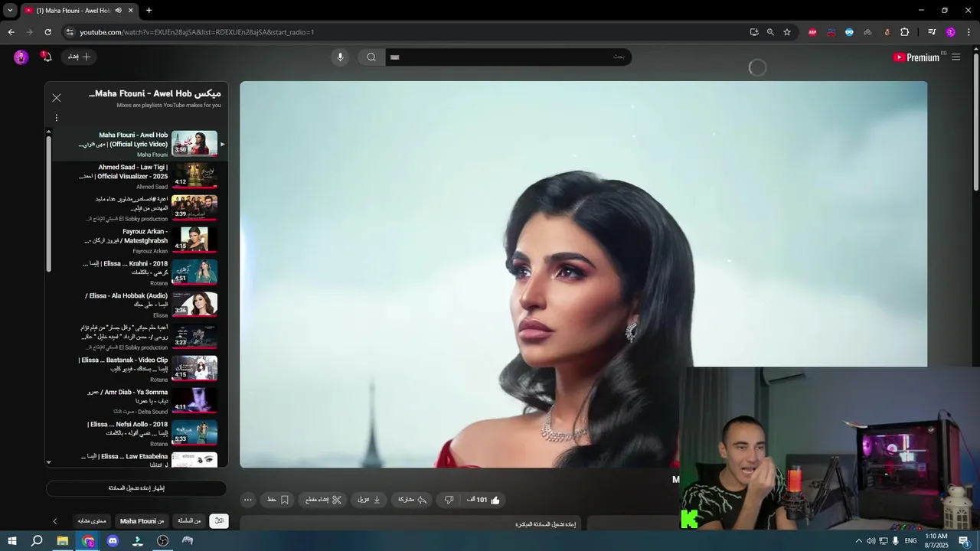The height and width of the screenshot is (551, 980).
Task: Click the 'Maha Ftouni' channel name in playlist
Action: 152,155
